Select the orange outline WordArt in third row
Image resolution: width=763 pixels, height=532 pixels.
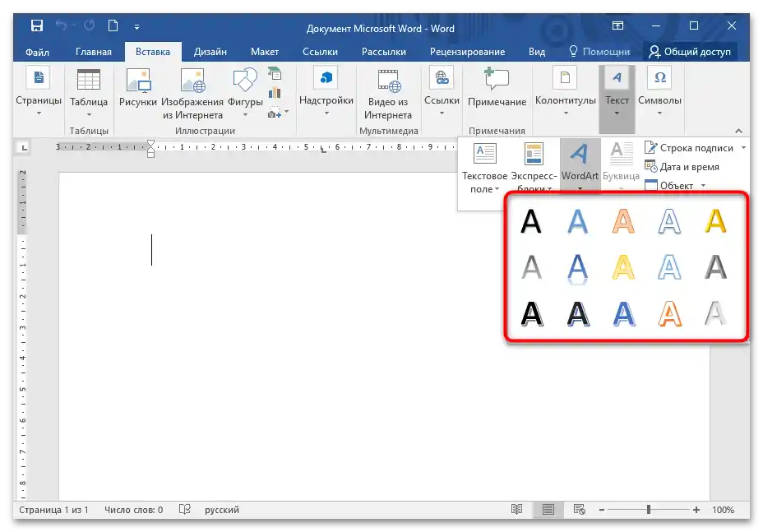coord(669,313)
